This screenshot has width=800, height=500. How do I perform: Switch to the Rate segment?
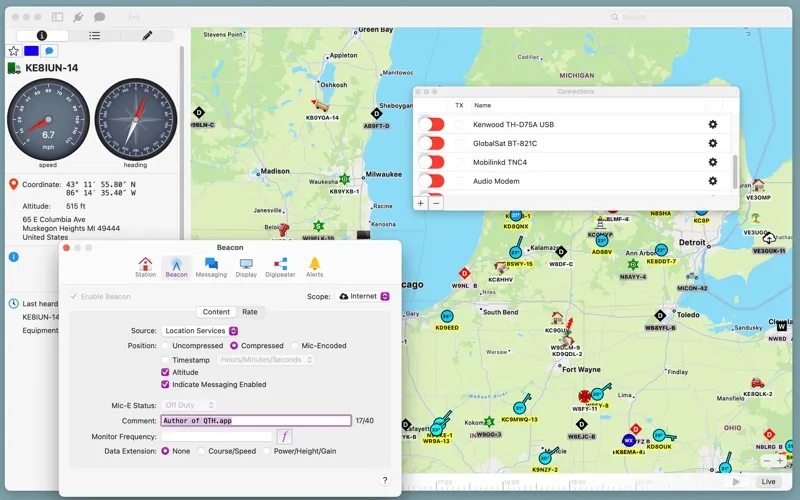(249, 312)
